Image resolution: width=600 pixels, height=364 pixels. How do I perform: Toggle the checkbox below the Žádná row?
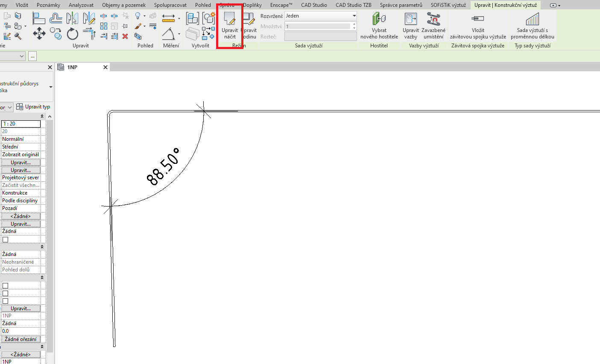click(6, 240)
